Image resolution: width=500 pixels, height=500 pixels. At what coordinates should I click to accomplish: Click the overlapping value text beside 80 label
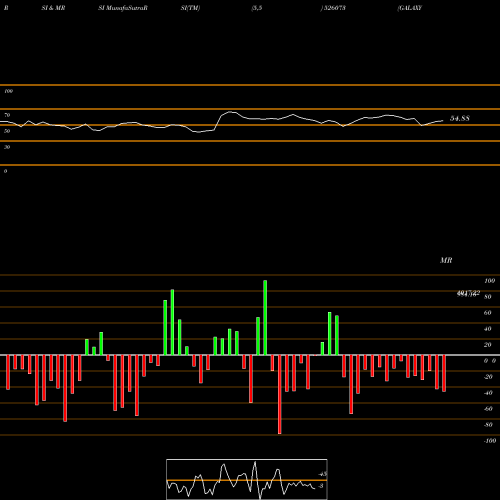coord(468,294)
